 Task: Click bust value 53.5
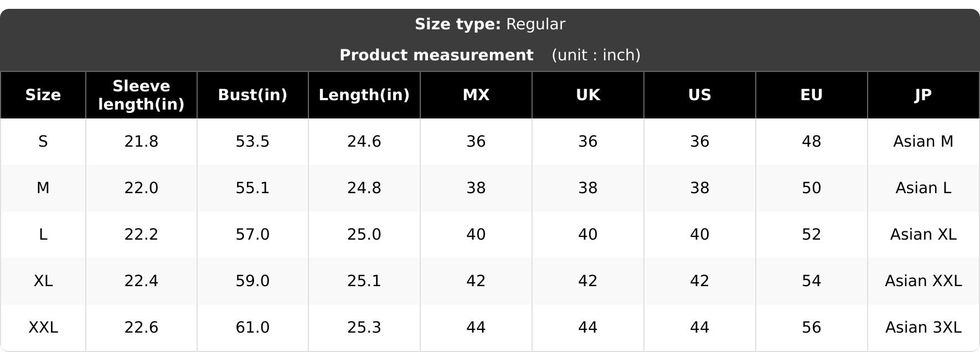252,142
